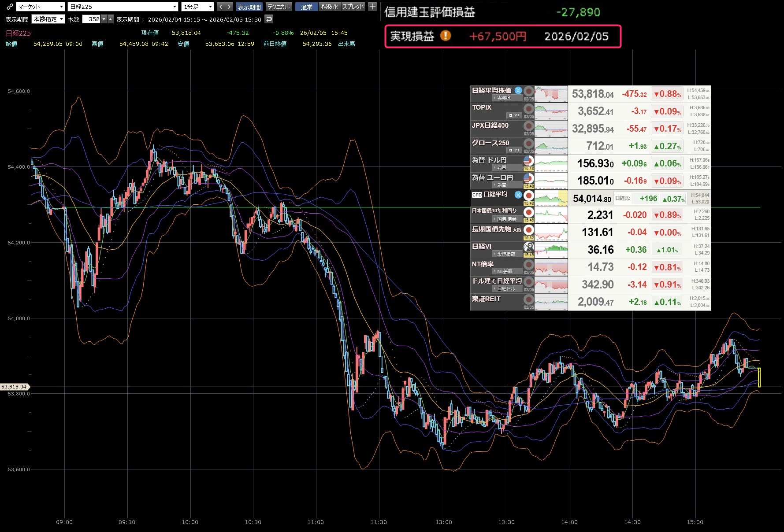Open the 表示期間 tab
784x532 pixels.
(249, 7)
